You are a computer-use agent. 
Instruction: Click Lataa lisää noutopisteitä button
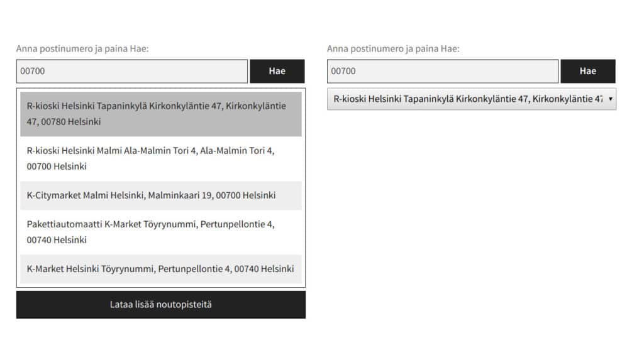click(x=161, y=305)
